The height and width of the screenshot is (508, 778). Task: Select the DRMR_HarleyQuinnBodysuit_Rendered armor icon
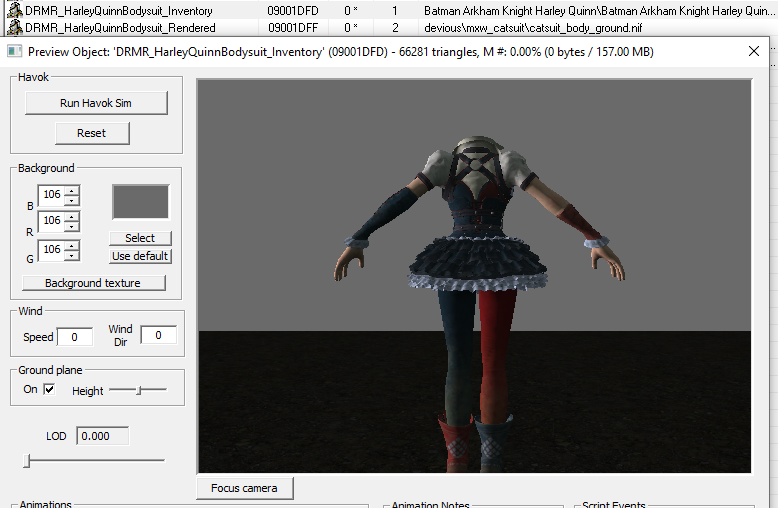(x=15, y=27)
